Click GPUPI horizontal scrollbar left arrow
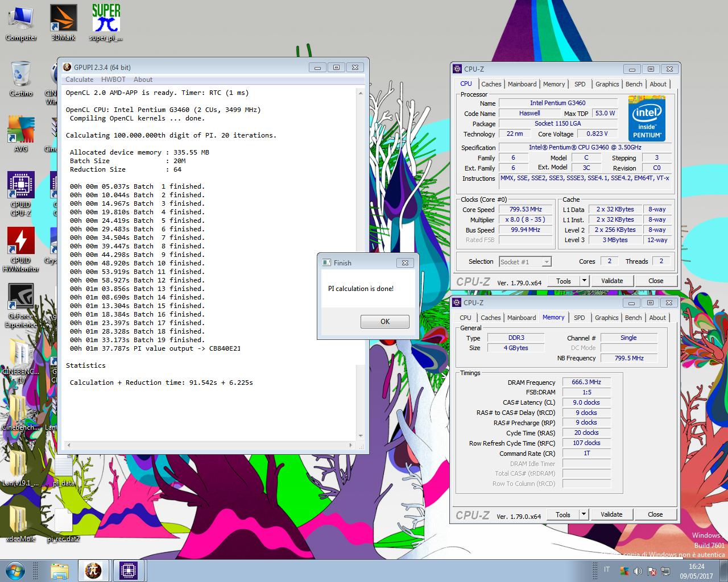728x582 pixels. pyautogui.click(x=68, y=444)
